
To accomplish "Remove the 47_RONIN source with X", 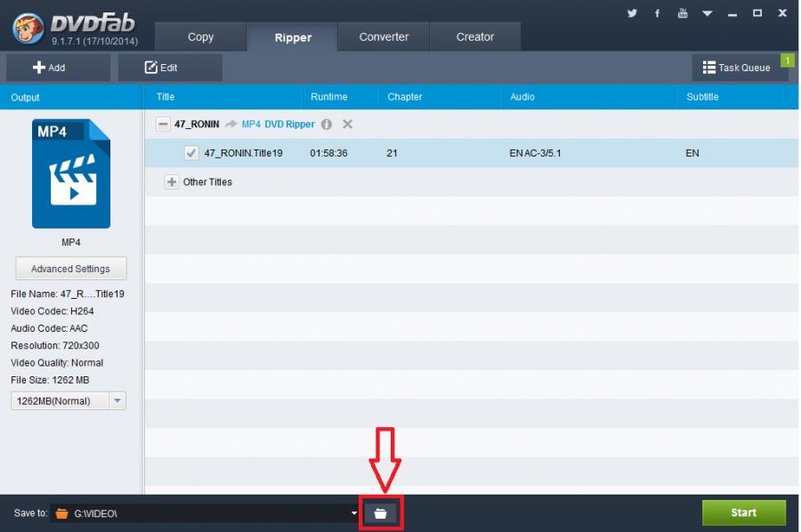I will pos(347,124).
